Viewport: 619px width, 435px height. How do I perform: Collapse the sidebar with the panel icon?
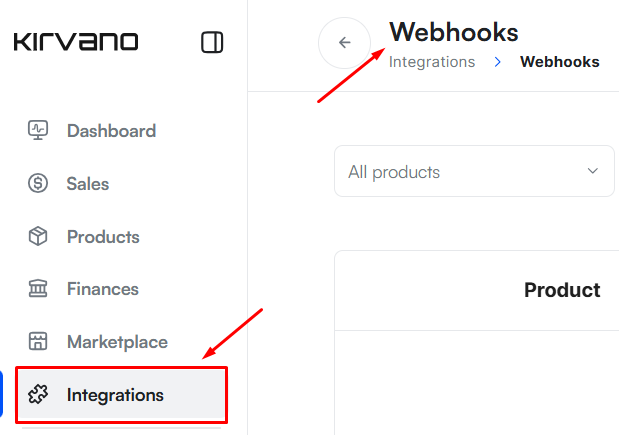[x=212, y=42]
